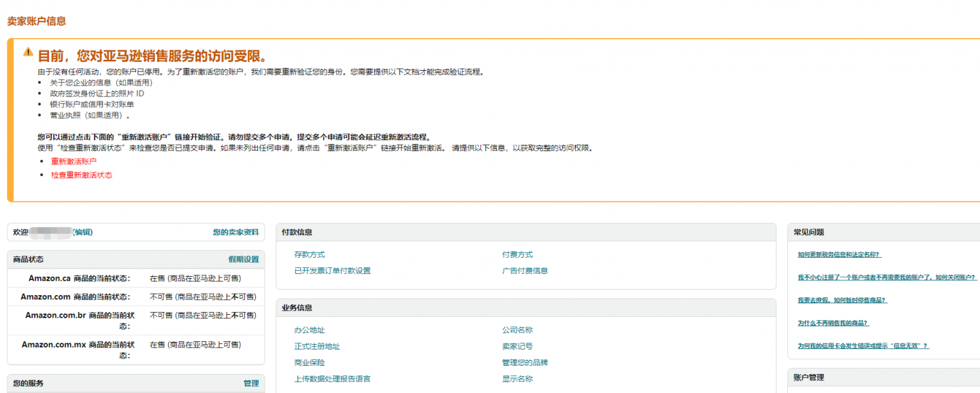Viewport: 980px width, 393px height.
Task: Open 您的卖家资料 link
Action: coord(235,232)
